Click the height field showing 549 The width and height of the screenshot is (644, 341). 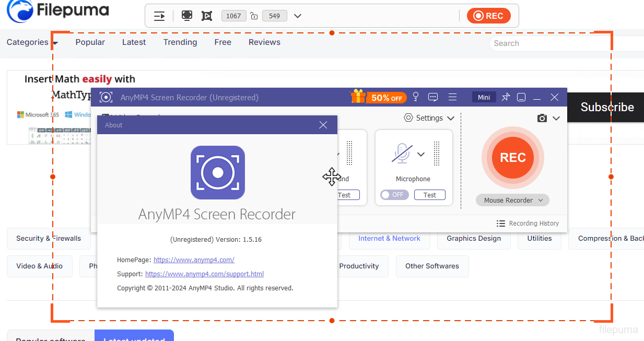pyautogui.click(x=275, y=16)
